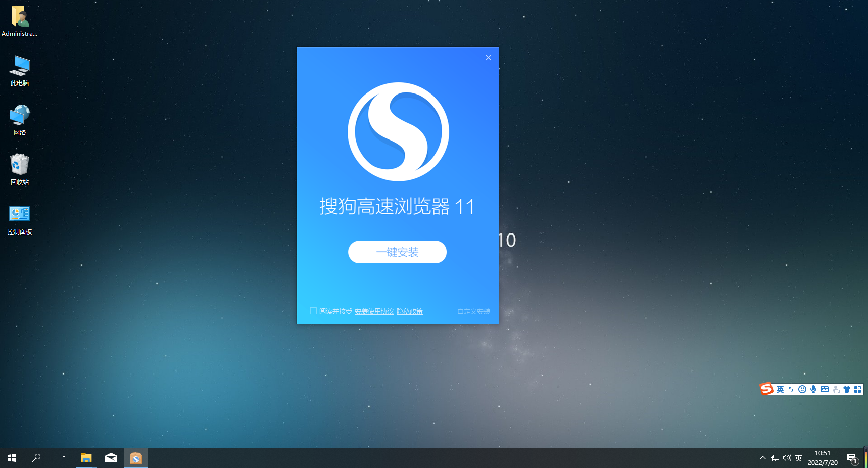The height and width of the screenshot is (468, 868).
Task: Open the notification action center
Action: (852, 458)
